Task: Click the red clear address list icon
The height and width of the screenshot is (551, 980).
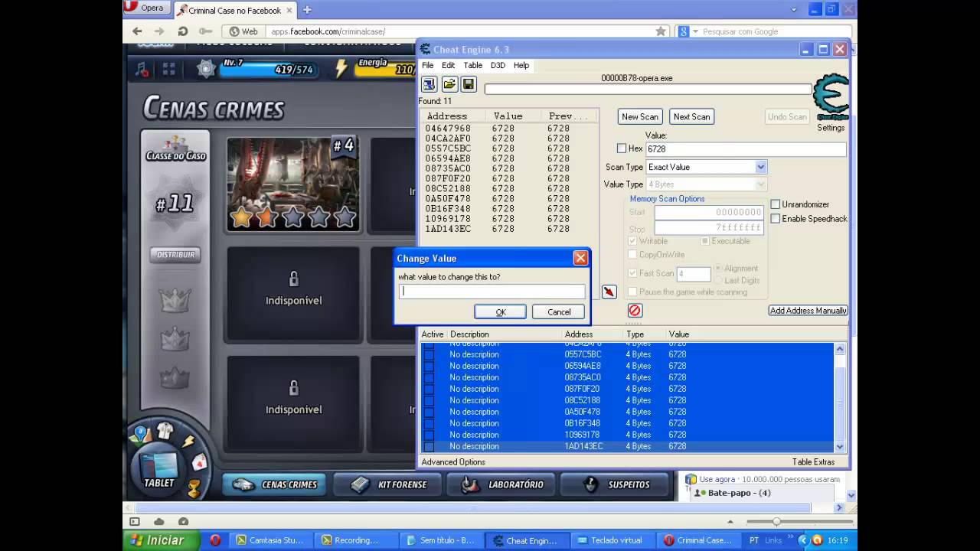Action: (635, 310)
